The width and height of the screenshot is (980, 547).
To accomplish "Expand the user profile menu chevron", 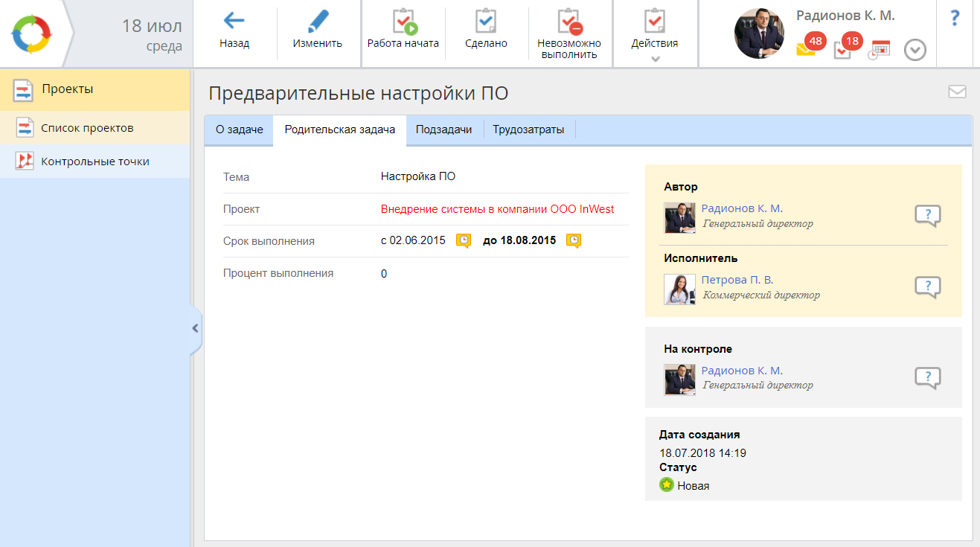I will click(915, 51).
